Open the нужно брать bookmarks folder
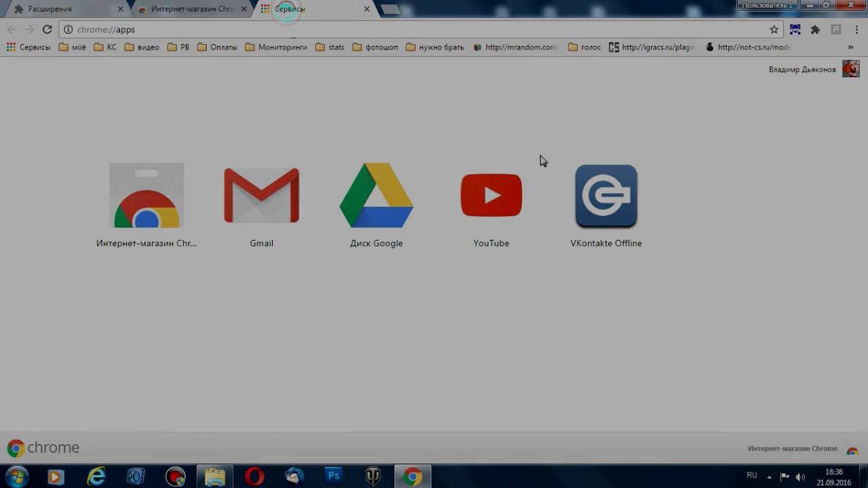The image size is (868, 488). (x=435, y=47)
